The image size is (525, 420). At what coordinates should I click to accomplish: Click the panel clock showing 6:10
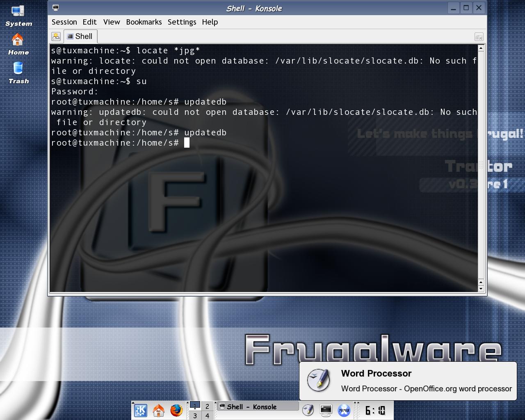tap(375, 410)
